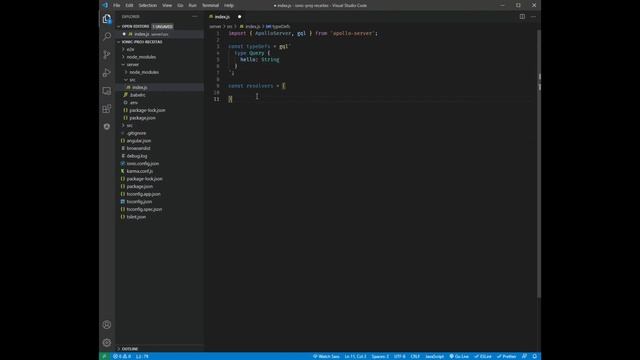Click the UTF-8 encoding indicator
Image resolution: width=640 pixels, height=360 pixels.
click(400, 356)
